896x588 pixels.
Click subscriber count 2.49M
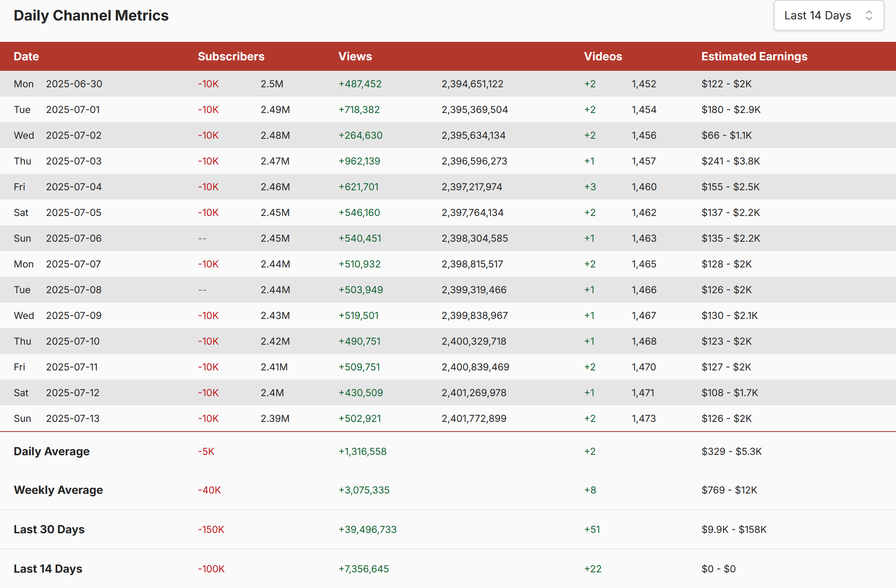coord(275,109)
